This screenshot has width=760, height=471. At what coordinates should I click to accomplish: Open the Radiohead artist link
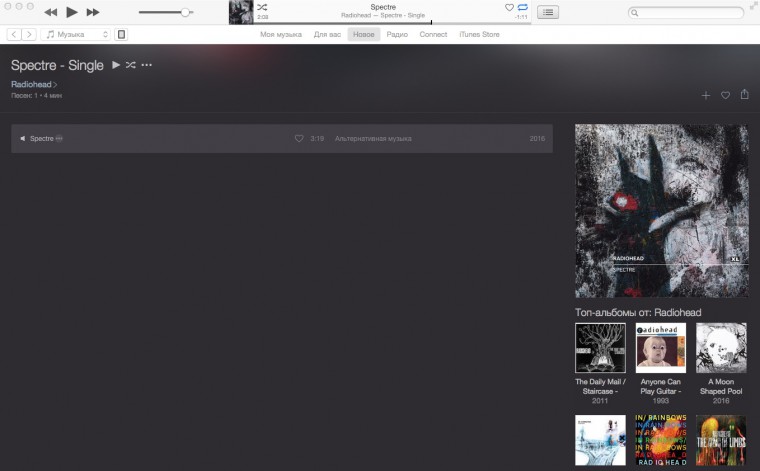[x=32, y=84]
